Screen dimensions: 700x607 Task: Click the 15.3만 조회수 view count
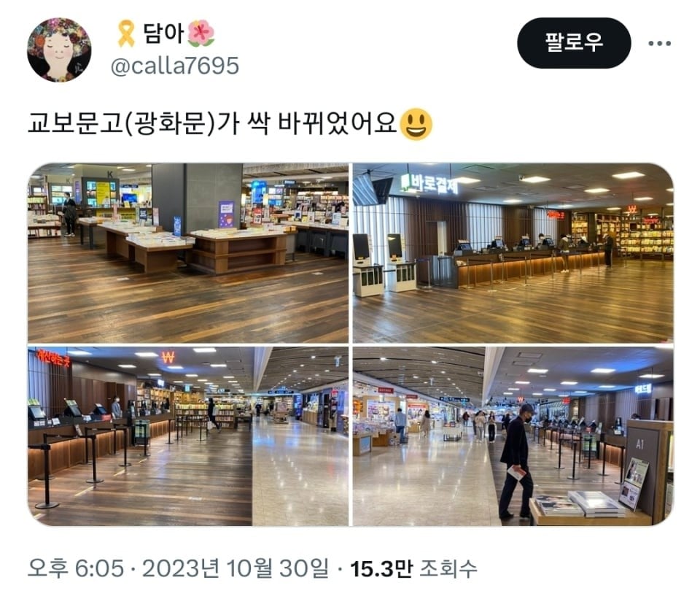tap(413, 568)
